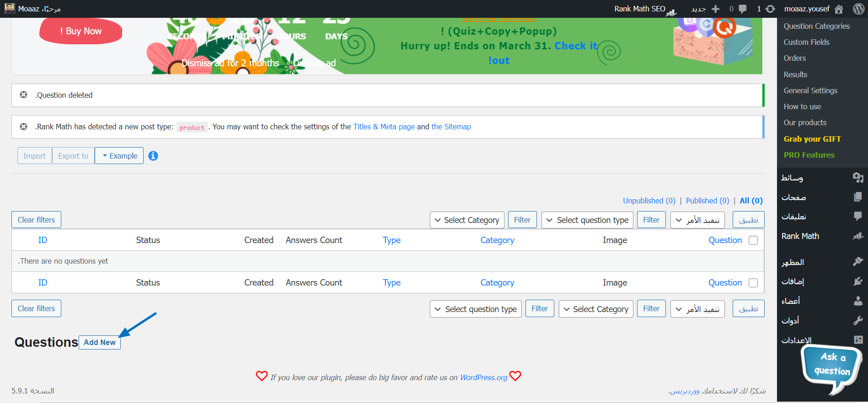The width and height of the screenshot is (868, 403).
Task: Click the Rank Math sidebar icon
Action: 858,236
